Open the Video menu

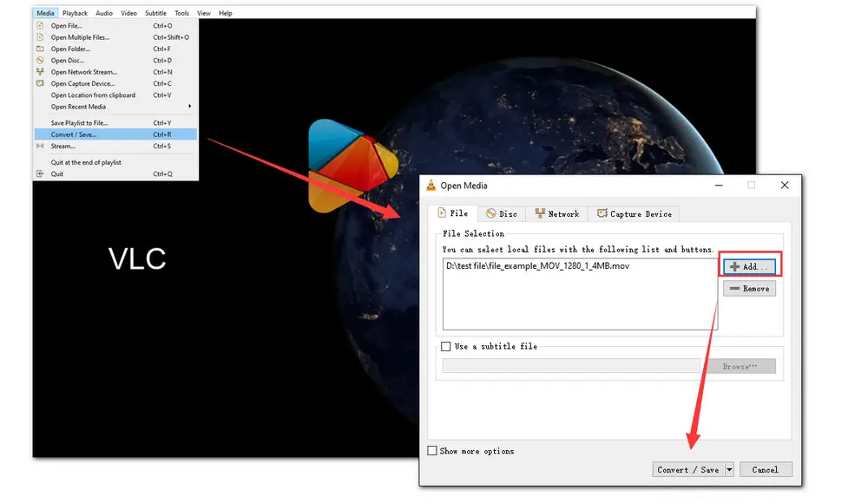coord(129,13)
